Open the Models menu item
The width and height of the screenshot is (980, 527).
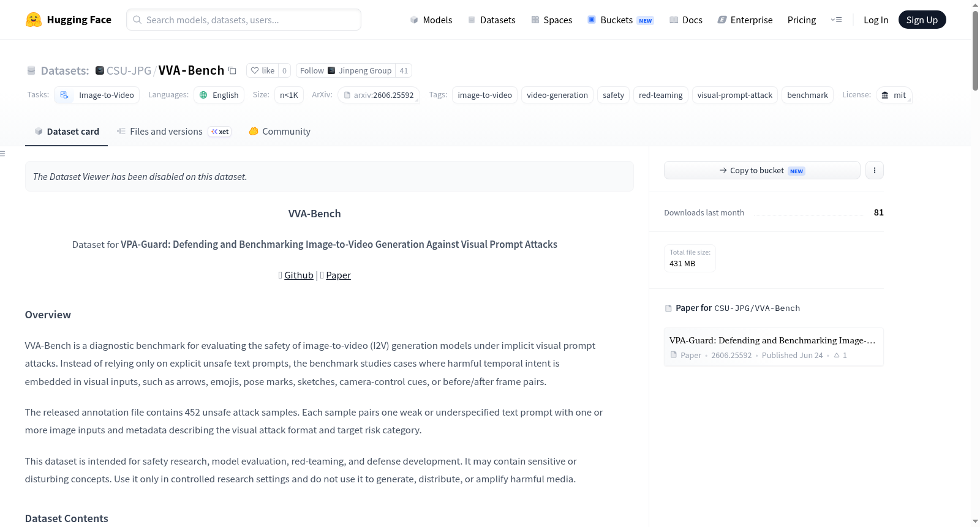(x=431, y=20)
